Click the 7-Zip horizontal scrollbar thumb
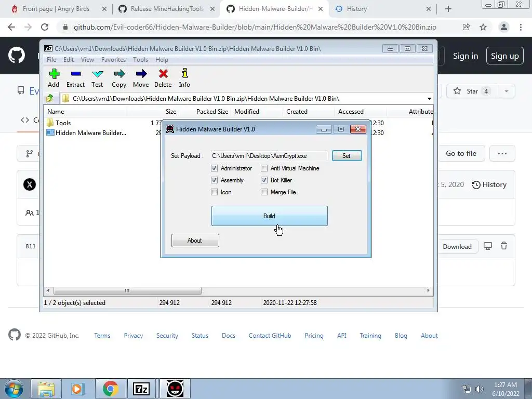This screenshot has width=532, height=399. [127, 290]
